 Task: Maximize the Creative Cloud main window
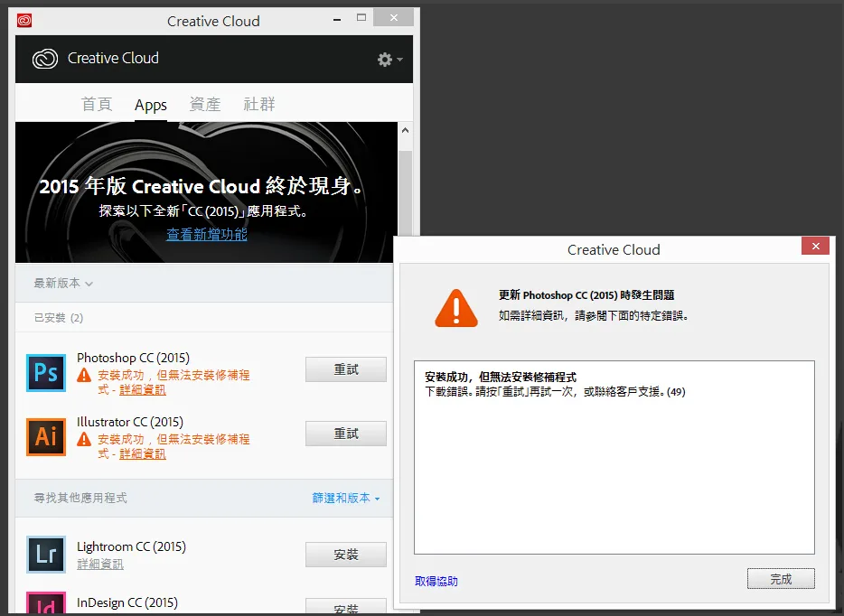coord(361,18)
